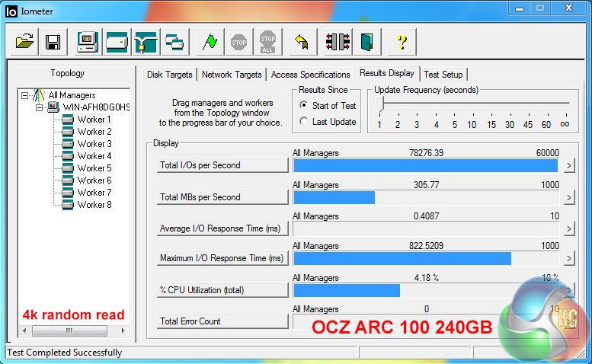Click topology horizontal scrollbar thumb
The width and height of the screenshot is (592, 364).
[x=69, y=330]
